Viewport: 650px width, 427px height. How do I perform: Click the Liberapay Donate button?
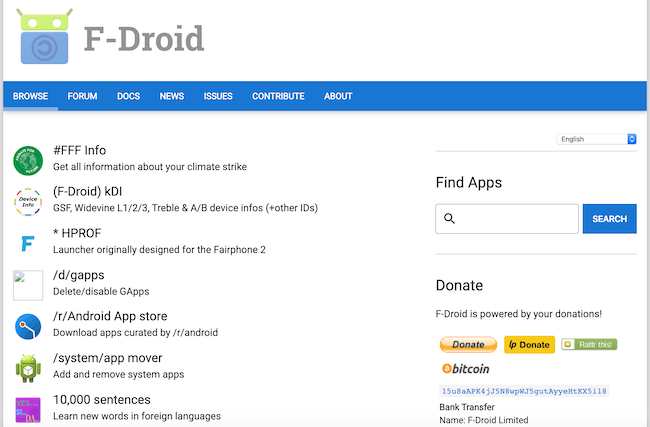529,345
